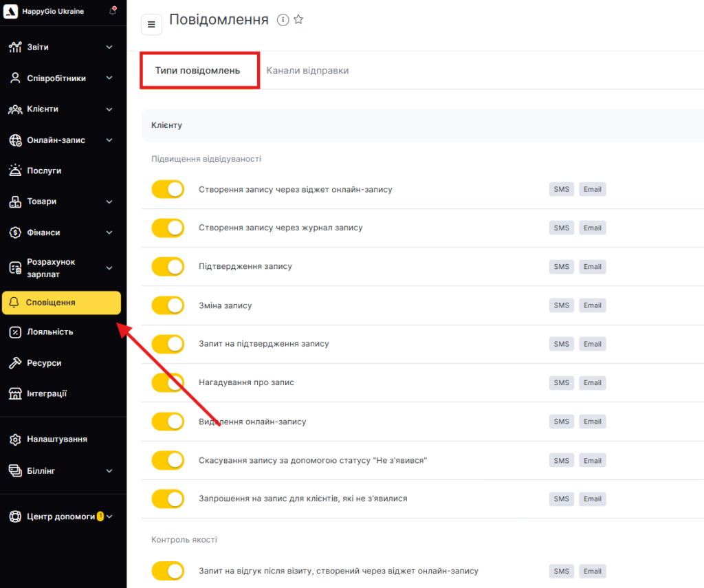The height and width of the screenshot is (588, 704).
Task: Click the Email tag for Запит на підтвердження запису
Action: (x=592, y=344)
